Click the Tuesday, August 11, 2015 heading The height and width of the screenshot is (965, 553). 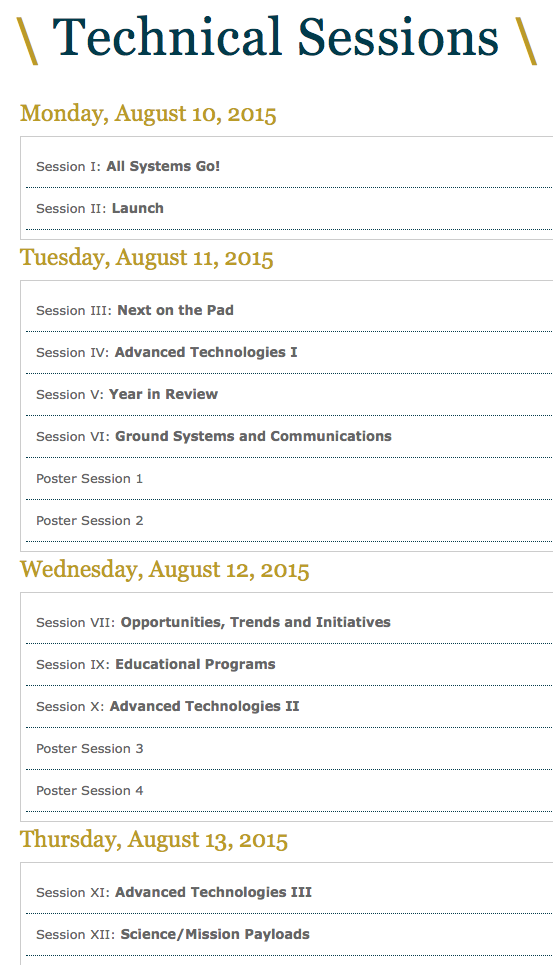[146, 258]
